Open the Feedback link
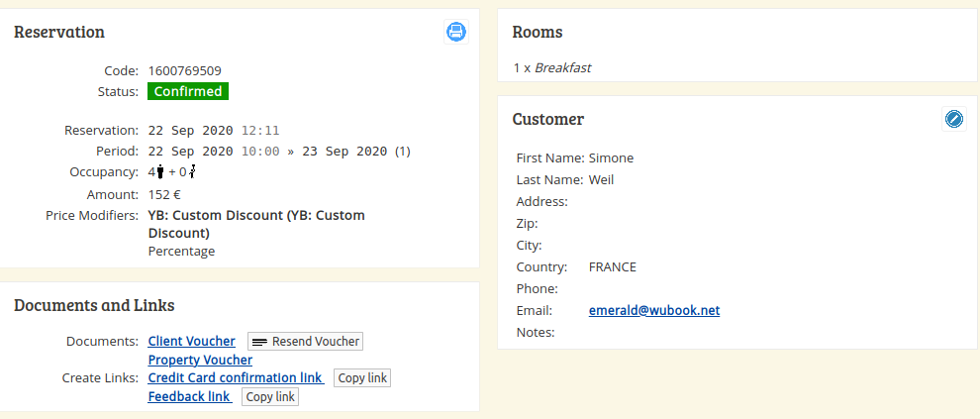The height and width of the screenshot is (419, 980). click(x=190, y=396)
